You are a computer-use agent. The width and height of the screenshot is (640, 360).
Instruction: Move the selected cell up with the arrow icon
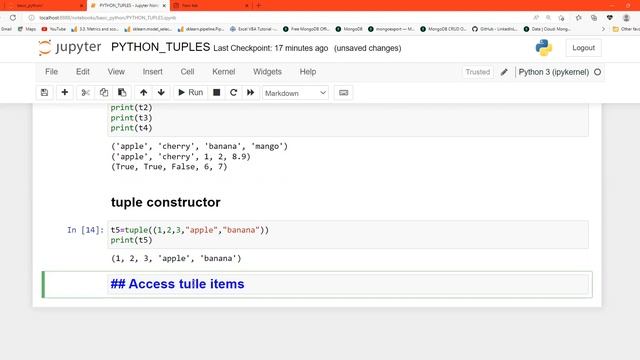pyautogui.click(x=143, y=93)
